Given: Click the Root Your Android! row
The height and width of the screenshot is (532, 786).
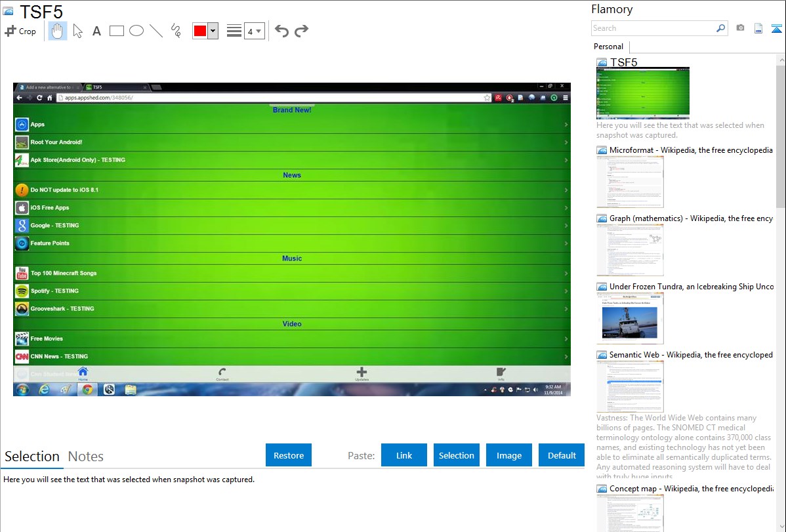Looking at the screenshot, I should pyautogui.click(x=292, y=142).
